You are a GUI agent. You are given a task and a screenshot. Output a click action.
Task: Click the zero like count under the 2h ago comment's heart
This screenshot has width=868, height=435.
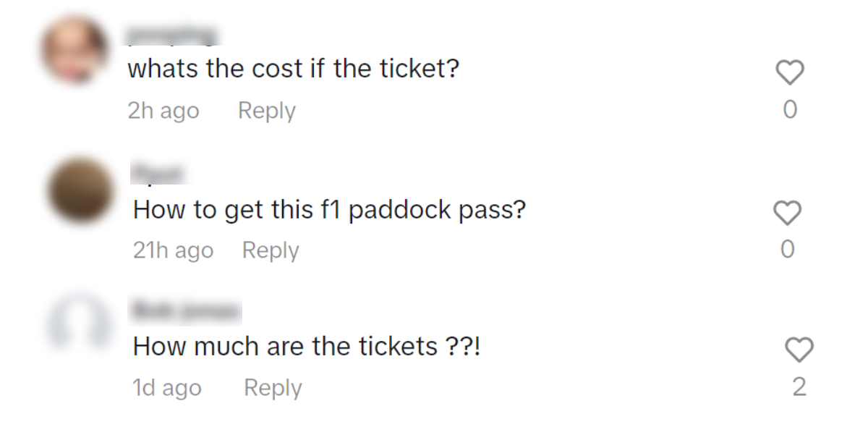790,109
